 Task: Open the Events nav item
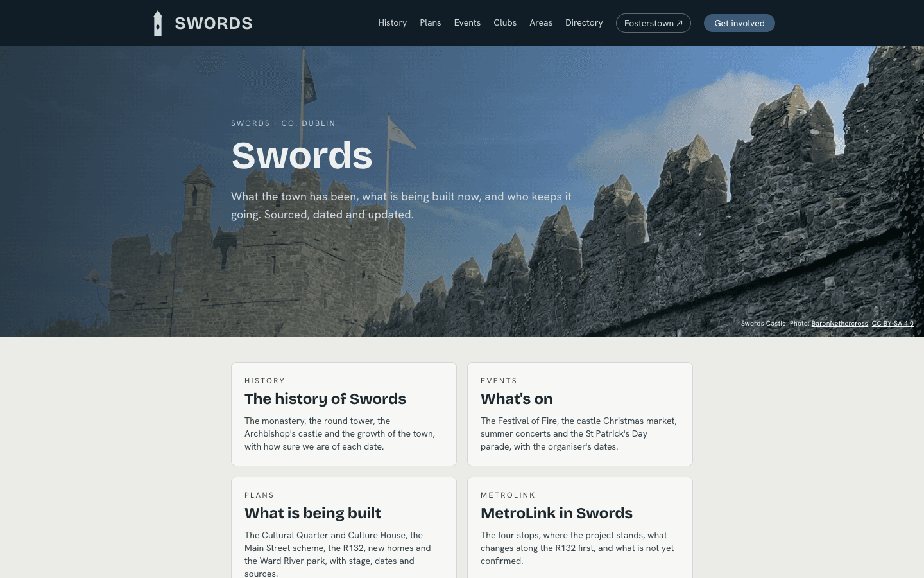467,22
